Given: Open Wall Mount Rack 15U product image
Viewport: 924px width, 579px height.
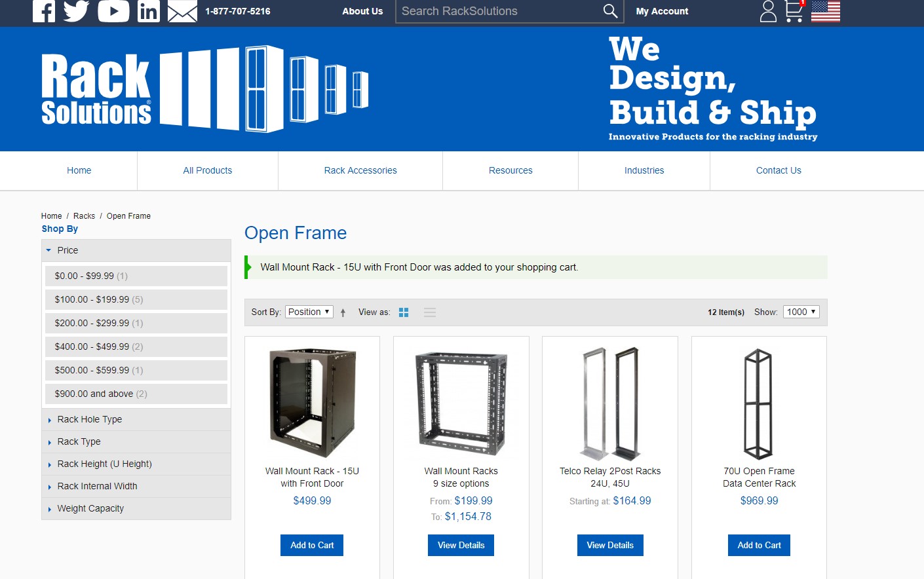Looking at the screenshot, I should click(x=313, y=402).
